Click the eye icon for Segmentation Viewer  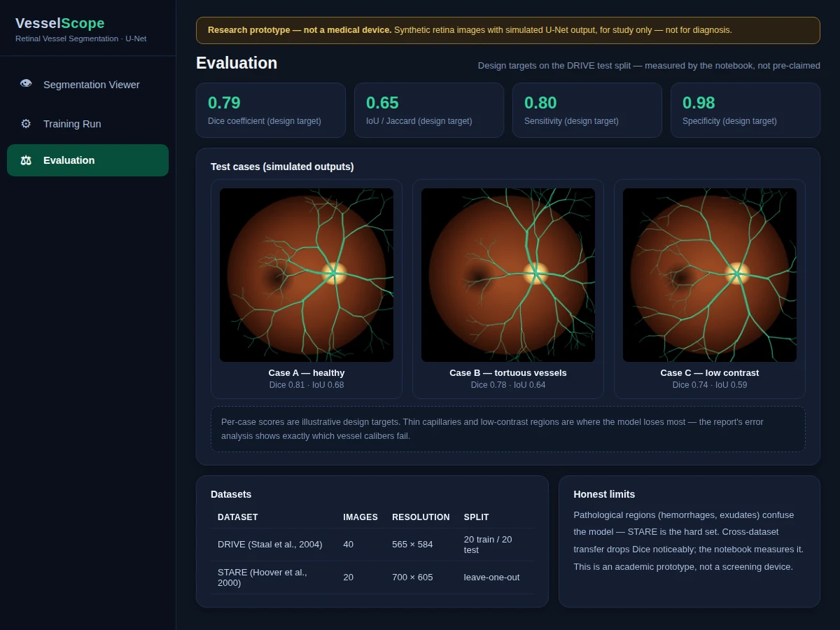click(x=26, y=84)
